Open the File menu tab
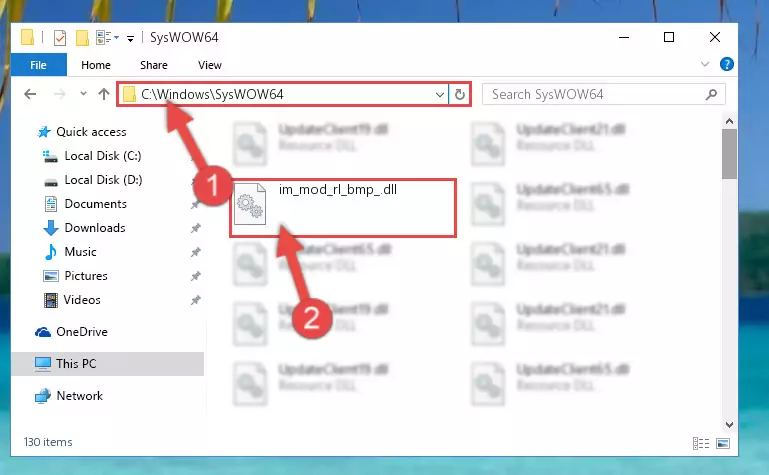The height and width of the screenshot is (475, 769). [x=38, y=65]
